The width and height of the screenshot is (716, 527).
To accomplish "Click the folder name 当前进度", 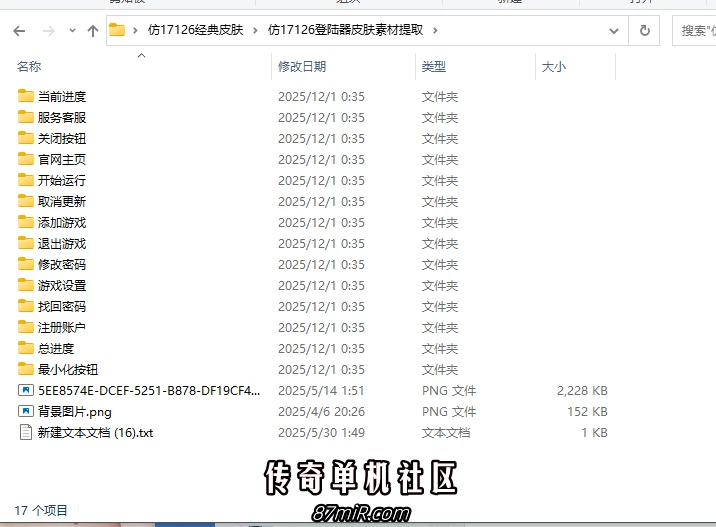I will [62, 96].
